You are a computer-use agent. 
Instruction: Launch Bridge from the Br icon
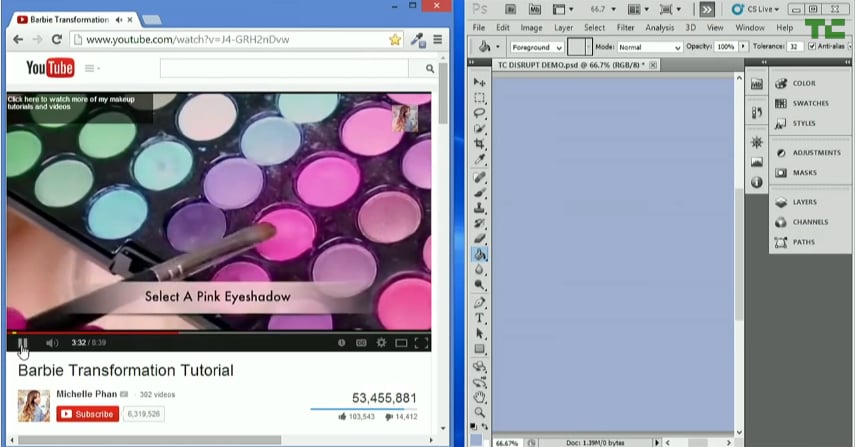coord(510,9)
